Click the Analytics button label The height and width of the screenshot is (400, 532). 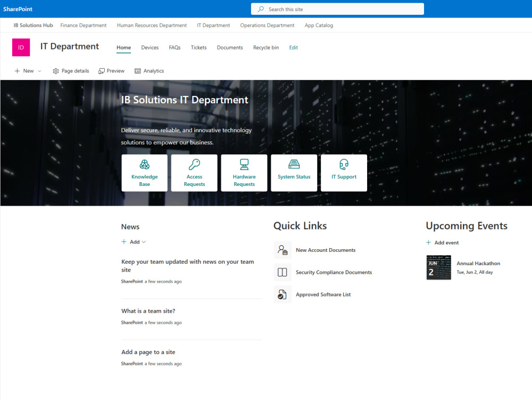(x=154, y=71)
